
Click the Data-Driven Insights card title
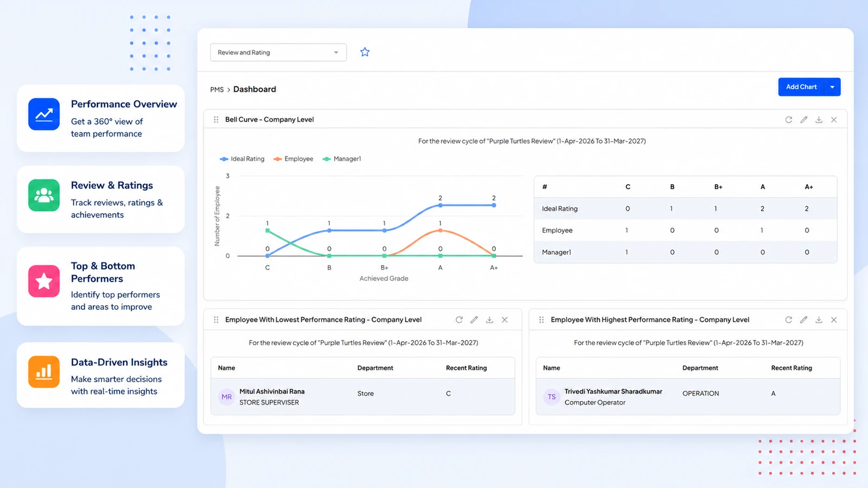(119, 362)
